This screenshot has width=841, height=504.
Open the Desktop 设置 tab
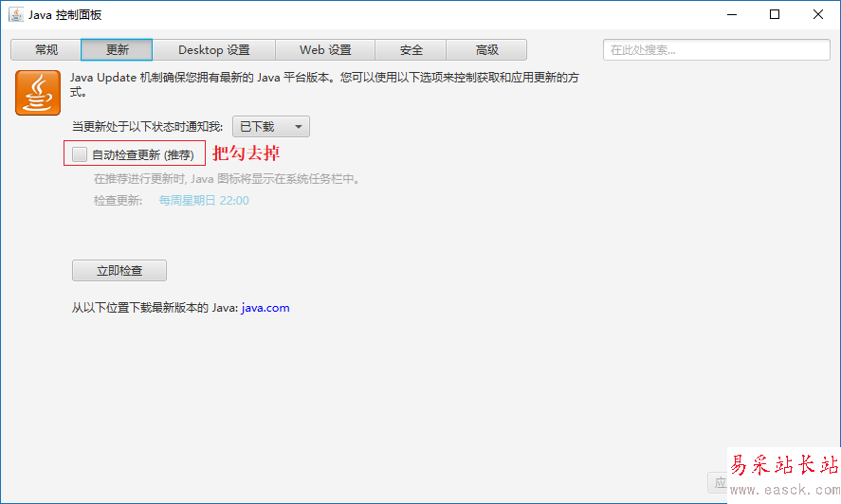pyautogui.click(x=214, y=50)
